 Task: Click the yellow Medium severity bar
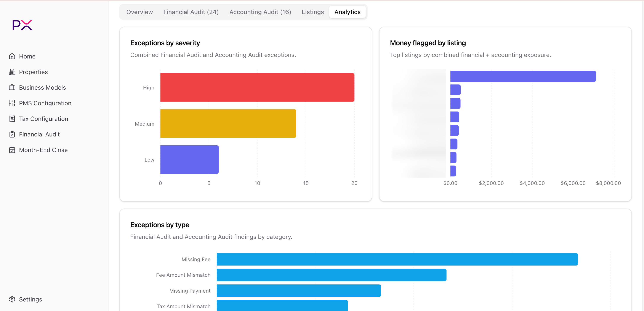pyautogui.click(x=228, y=123)
